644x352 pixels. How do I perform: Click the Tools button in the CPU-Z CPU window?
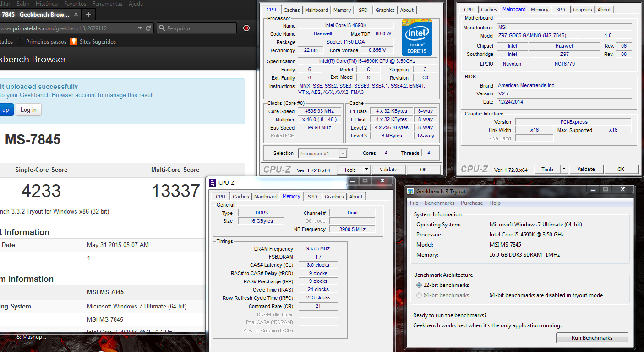tap(349, 170)
